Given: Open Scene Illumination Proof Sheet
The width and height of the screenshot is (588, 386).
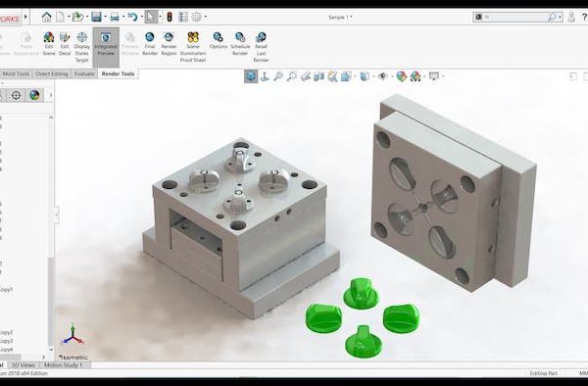Looking at the screenshot, I should 193,47.
